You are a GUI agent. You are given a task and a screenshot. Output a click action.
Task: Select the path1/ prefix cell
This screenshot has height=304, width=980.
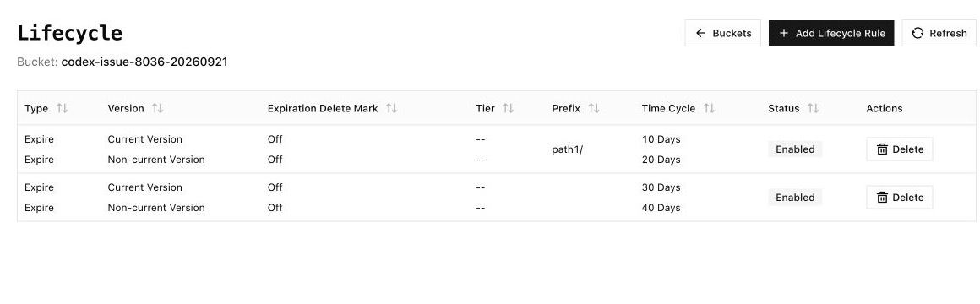pyautogui.click(x=568, y=149)
